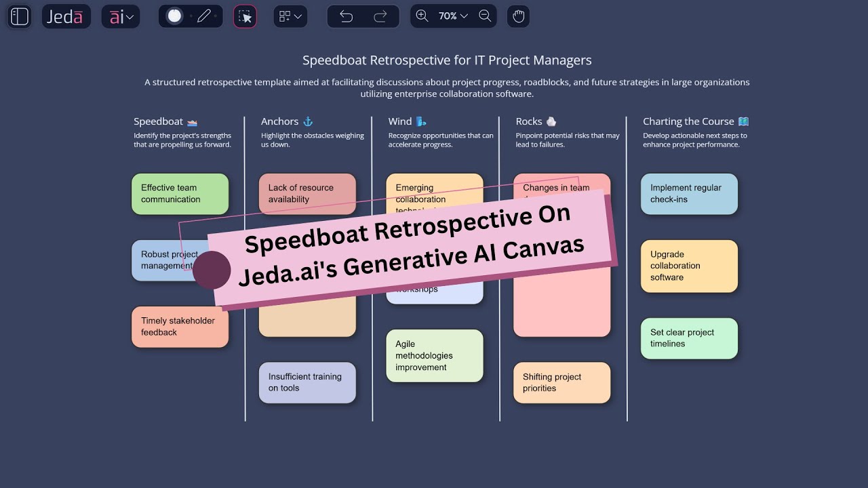Image resolution: width=868 pixels, height=488 pixels.
Task: Zoom in with the magnifier plus
Action: [422, 16]
